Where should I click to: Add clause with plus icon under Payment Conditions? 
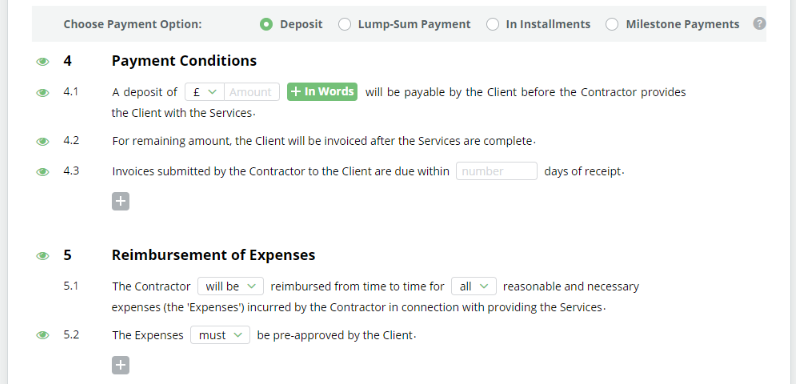pyautogui.click(x=120, y=201)
